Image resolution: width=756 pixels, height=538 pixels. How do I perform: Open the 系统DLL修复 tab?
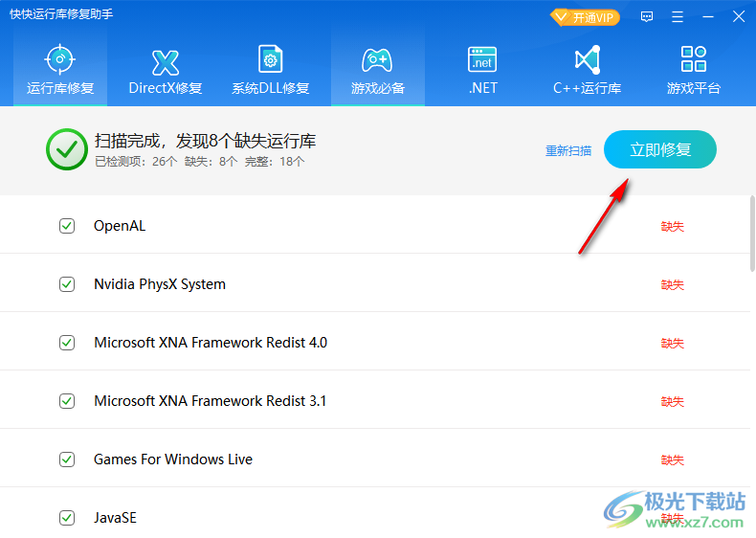pyautogui.click(x=271, y=69)
